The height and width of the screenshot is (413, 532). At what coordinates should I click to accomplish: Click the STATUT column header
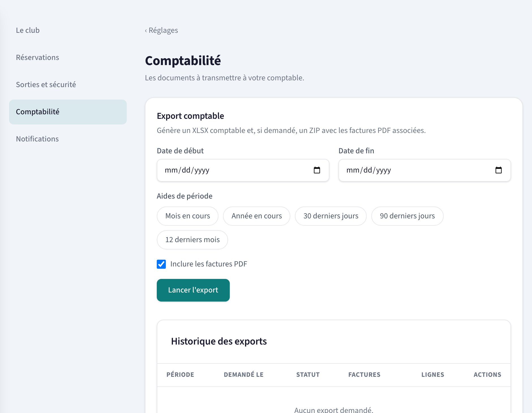pos(308,375)
